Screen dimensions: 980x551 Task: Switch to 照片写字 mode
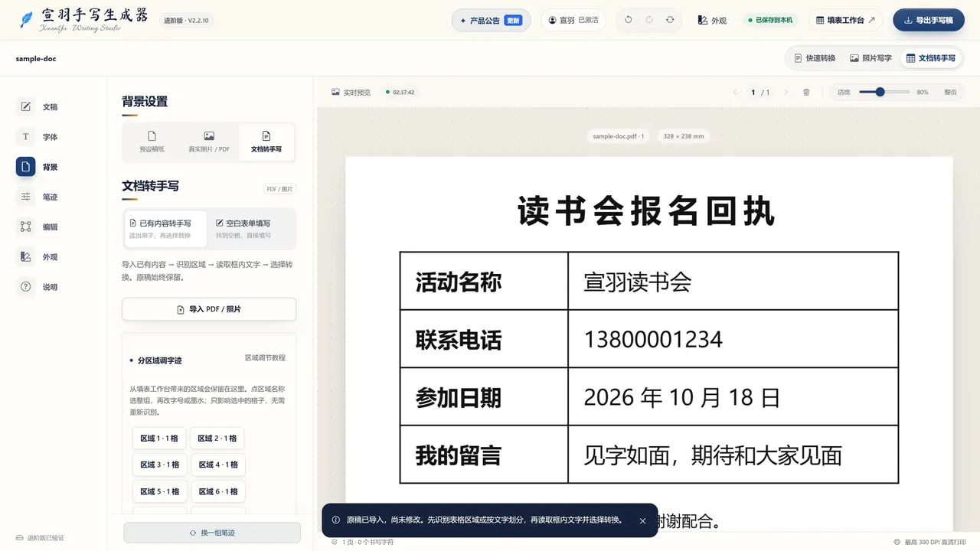871,58
